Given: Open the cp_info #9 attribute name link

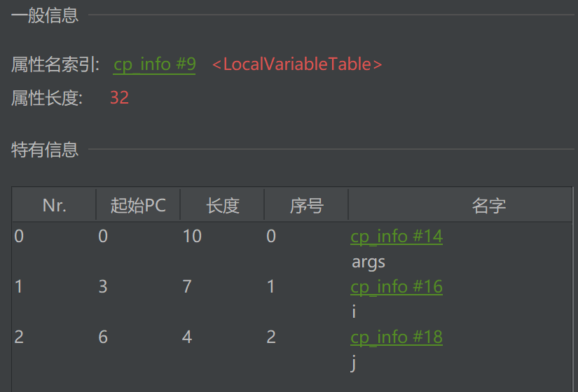Looking at the screenshot, I should pyautogui.click(x=154, y=64).
